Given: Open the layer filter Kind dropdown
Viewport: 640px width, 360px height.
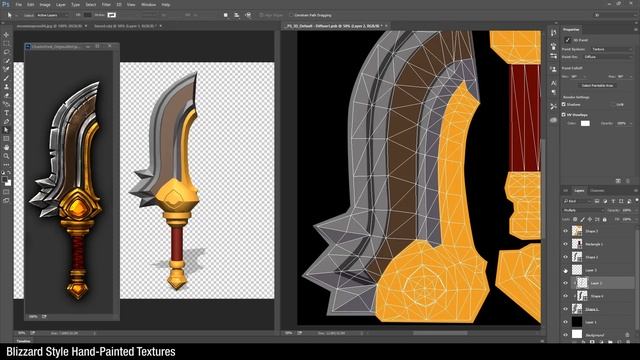Looking at the screenshot, I should point(577,201).
